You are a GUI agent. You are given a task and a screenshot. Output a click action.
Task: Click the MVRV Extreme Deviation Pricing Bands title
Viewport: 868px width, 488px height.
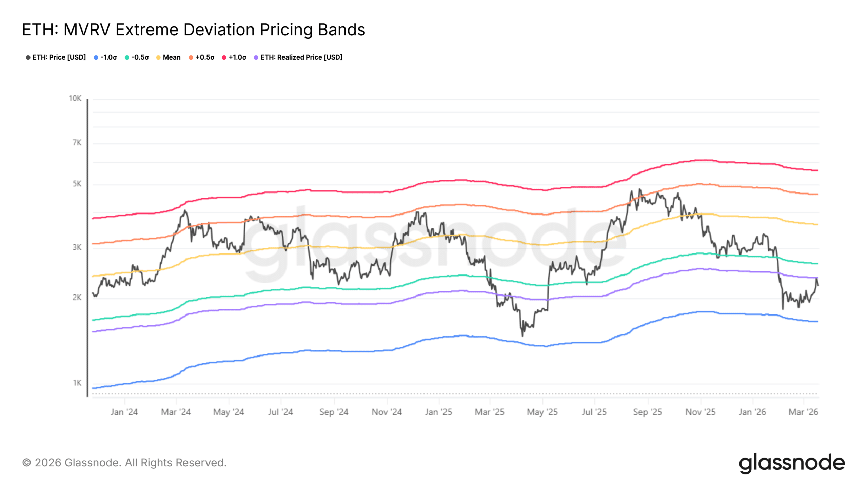point(194,29)
